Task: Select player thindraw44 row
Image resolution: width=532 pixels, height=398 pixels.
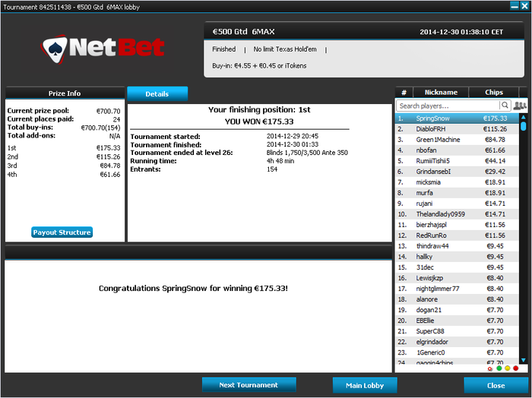Action: [457, 246]
